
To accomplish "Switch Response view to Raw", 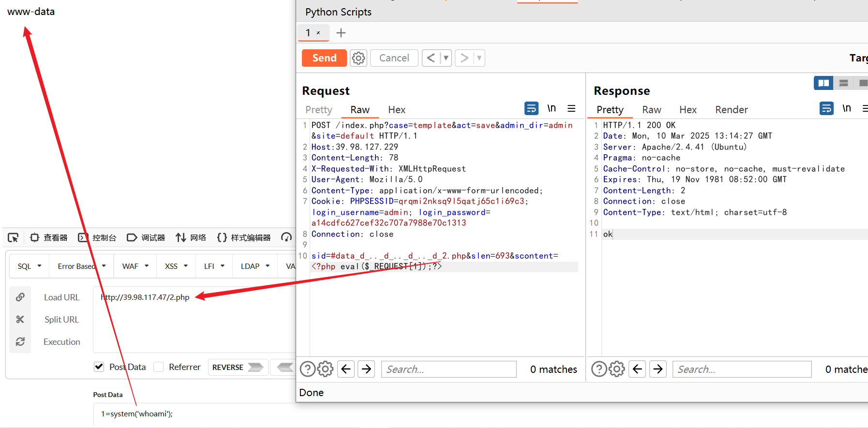I will (652, 110).
